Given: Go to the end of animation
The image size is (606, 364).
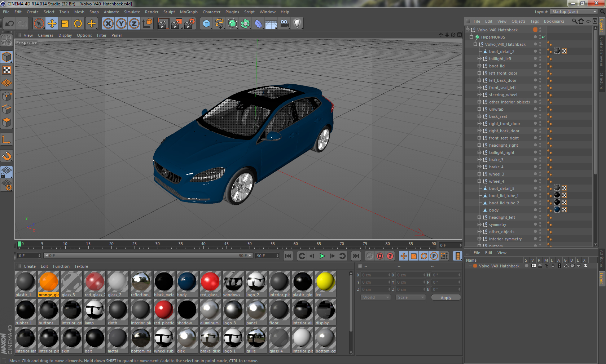Looking at the screenshot, I should coord(356,256).
